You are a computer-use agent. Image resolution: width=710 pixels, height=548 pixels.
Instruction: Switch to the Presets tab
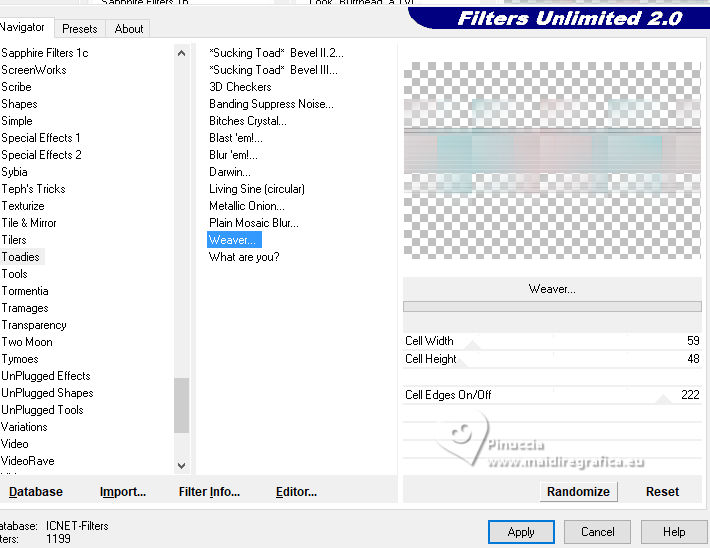pos(80,29)
